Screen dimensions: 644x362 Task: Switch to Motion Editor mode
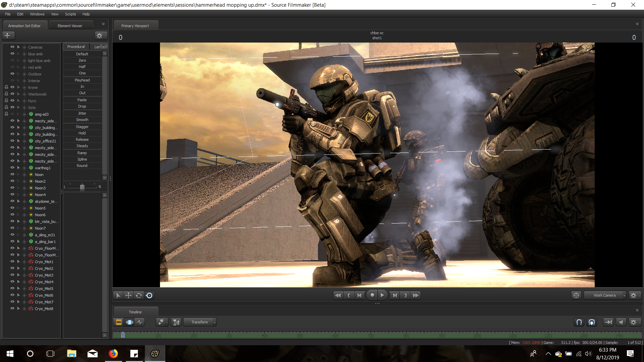129,322
